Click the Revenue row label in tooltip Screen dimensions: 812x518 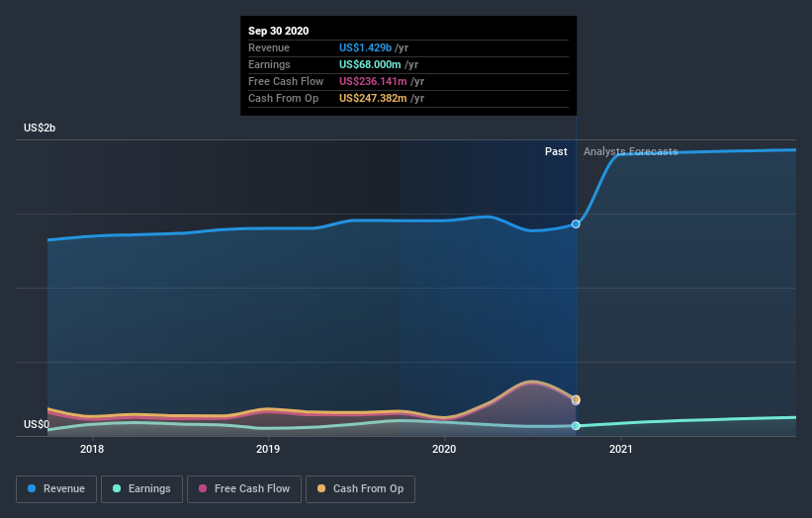coord(269,47)
